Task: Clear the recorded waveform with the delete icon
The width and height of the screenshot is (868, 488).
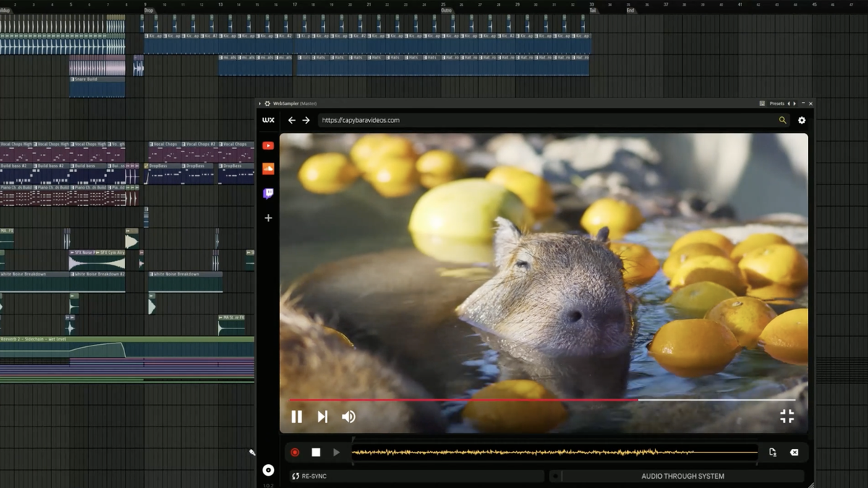Action: coord(794,452)
